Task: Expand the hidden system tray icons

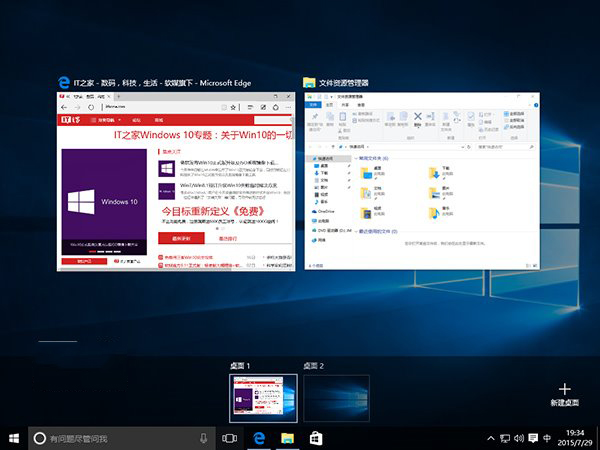Action: [x=490, y=438]
